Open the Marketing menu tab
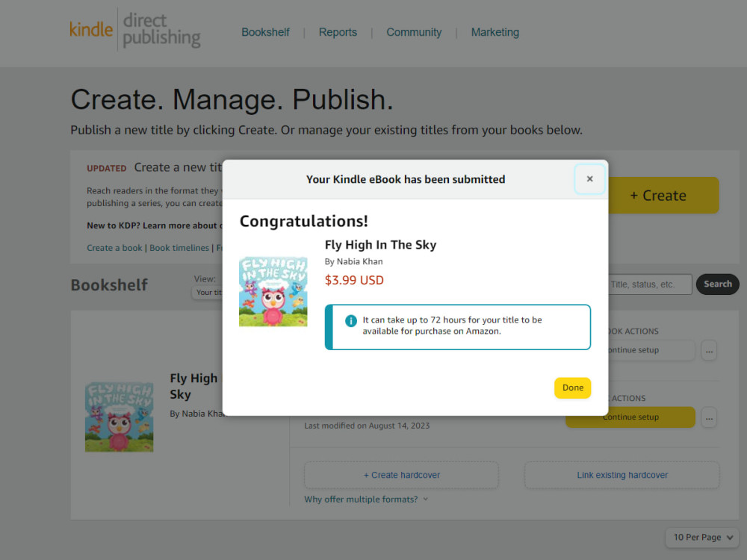The height and width of the screenshot is (560, 747). (495, 32)
